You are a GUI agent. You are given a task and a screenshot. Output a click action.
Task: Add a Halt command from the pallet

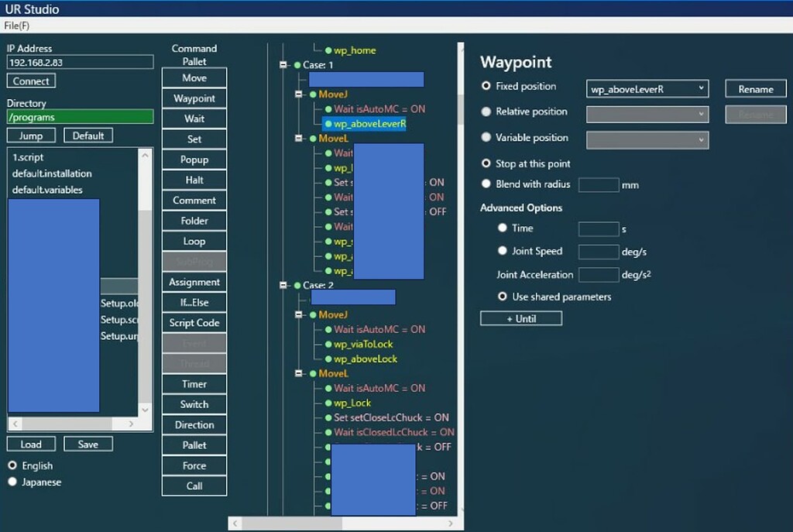[x=194, y=180]
